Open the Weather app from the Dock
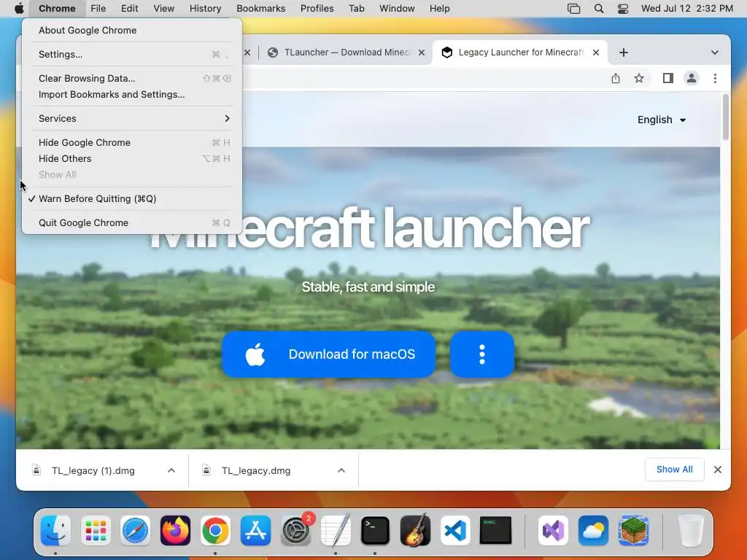 (x=593, y=530)
